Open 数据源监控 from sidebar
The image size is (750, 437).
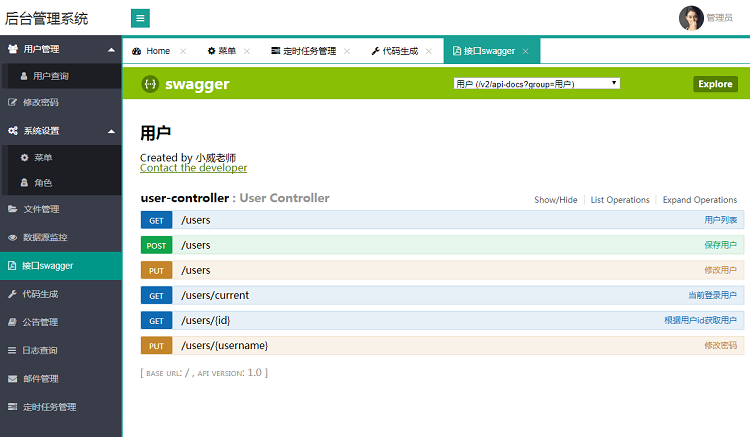click(45, 237)
